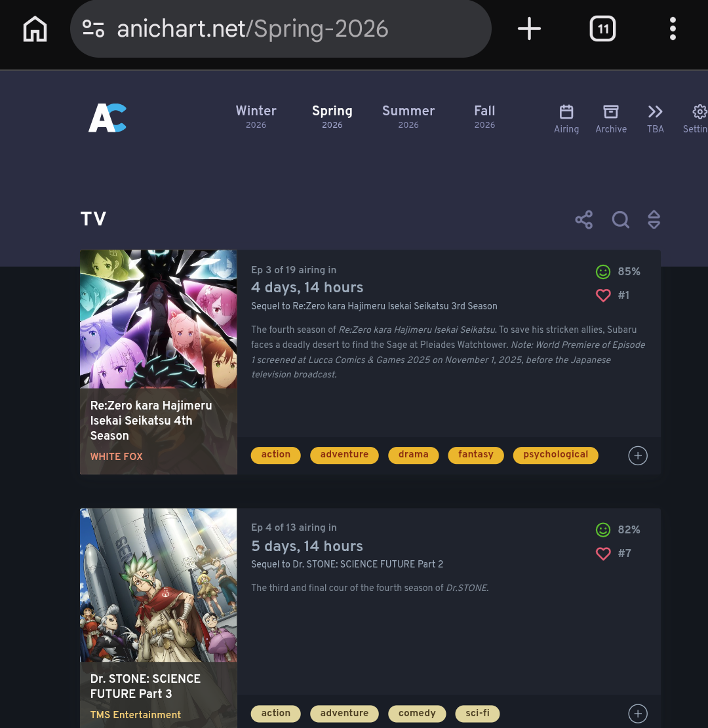This screenshot has width=708, height=728.
Task: Click the '4 days, 14 hours' countdown
Action: (x=307, y=288)
